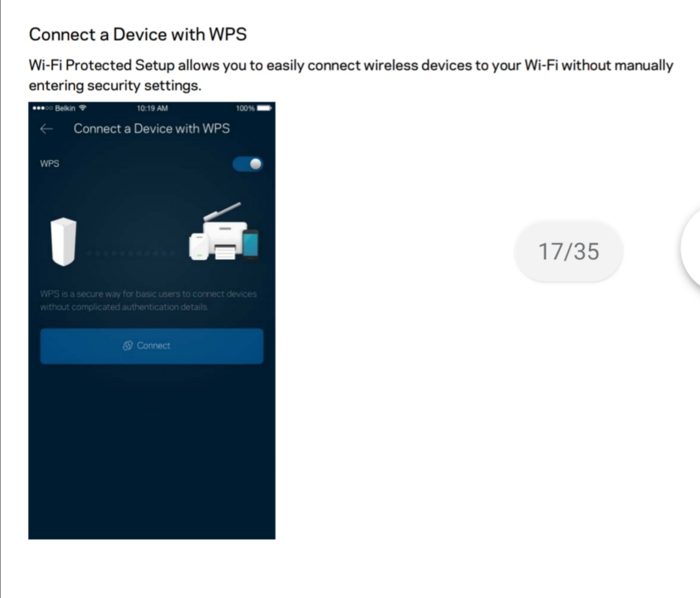Click the dotted connection line between devices
The height and width of the screenshot is (598, 700).
coord(131,253)
